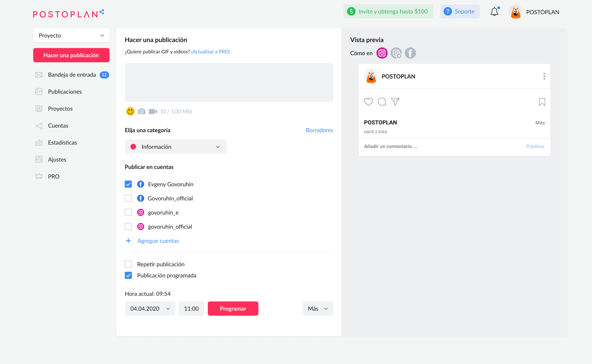
Task: Open Estadísticas in the sidebar
Action: coord(62,143)
